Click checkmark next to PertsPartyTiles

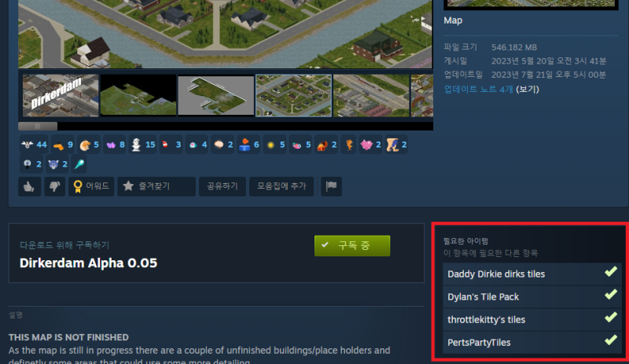click(611, 340)
